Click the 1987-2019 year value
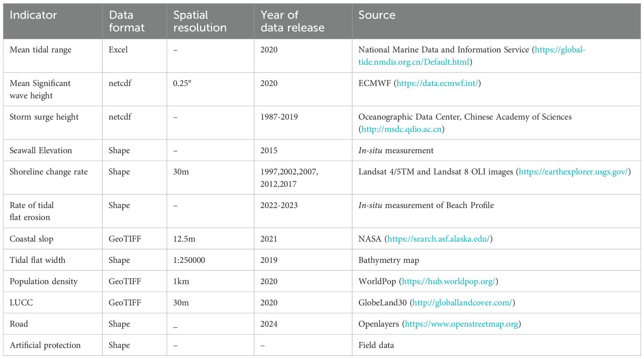This screenshot has height=359, width=644. (279, 117)
